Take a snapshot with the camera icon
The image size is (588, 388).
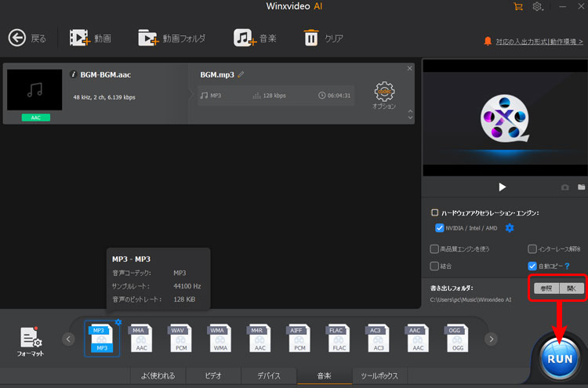click(564, 187)
